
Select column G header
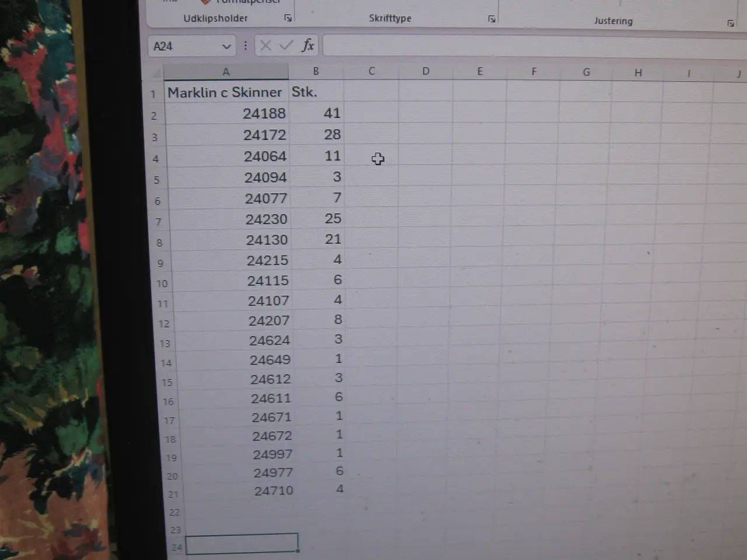point(586,72)
